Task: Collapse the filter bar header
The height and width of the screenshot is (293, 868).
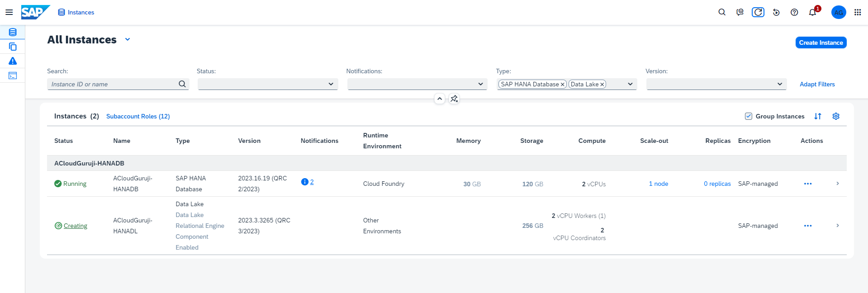Action: coord(440,99)
